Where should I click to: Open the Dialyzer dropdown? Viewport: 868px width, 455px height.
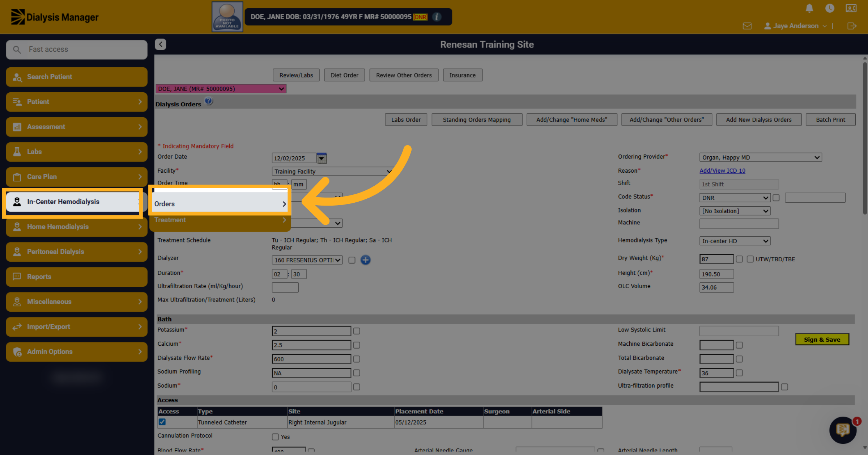tap(307, 260)
